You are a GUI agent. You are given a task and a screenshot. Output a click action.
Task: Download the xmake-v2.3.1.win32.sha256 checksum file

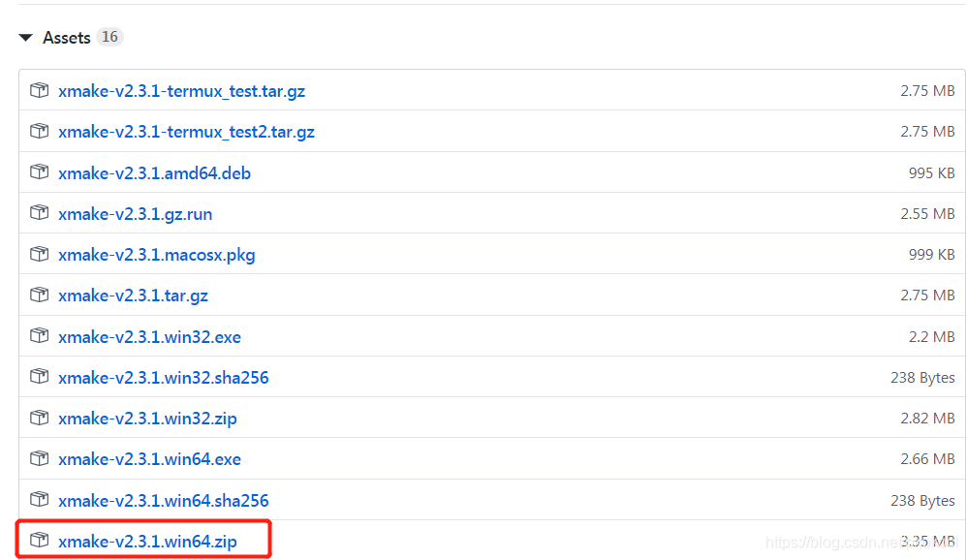click(x=164, y=377)
